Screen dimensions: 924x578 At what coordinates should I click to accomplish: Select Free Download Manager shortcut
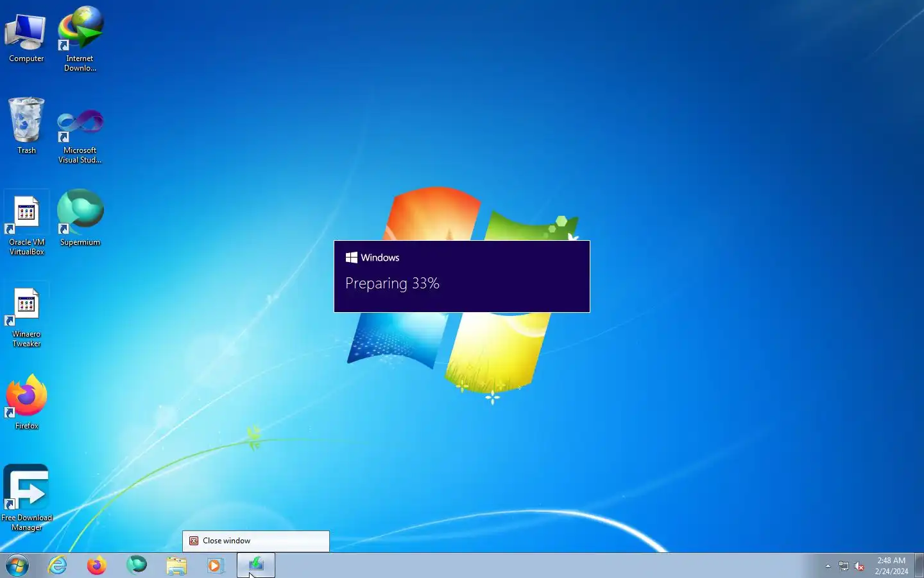pos(26,498)
